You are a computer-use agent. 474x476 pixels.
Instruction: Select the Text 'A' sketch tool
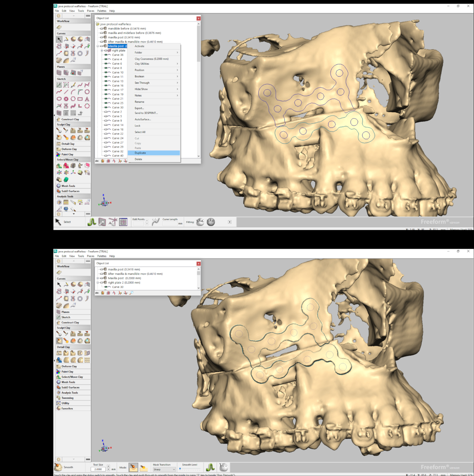(x=87, y=99)
